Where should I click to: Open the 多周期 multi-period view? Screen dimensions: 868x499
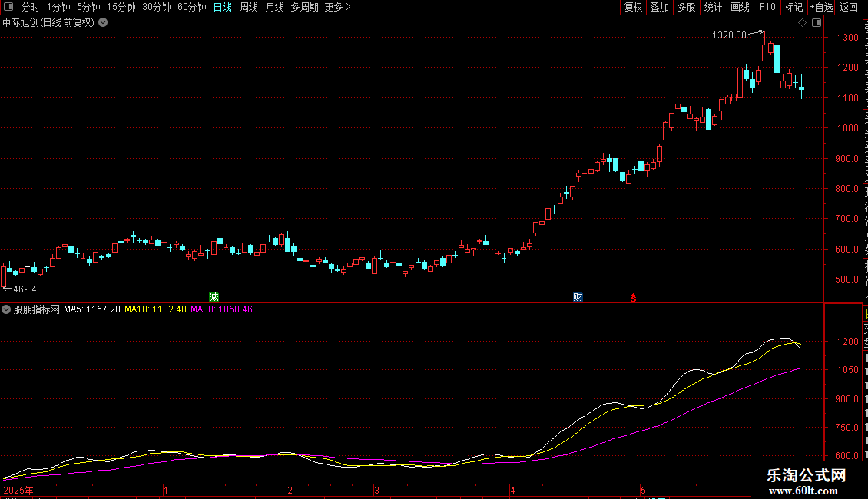click(x=304, y=7)
